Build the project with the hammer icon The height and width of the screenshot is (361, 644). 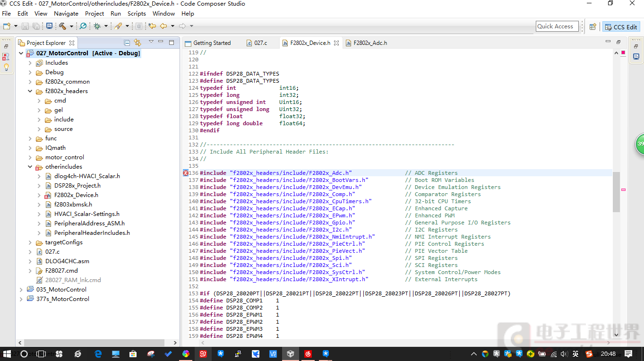click(x=62, y=26)
